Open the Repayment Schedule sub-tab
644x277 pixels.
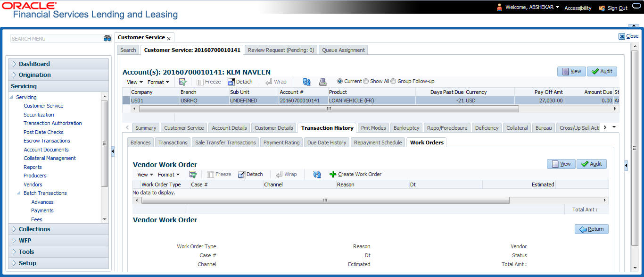(x=378, y=143)
